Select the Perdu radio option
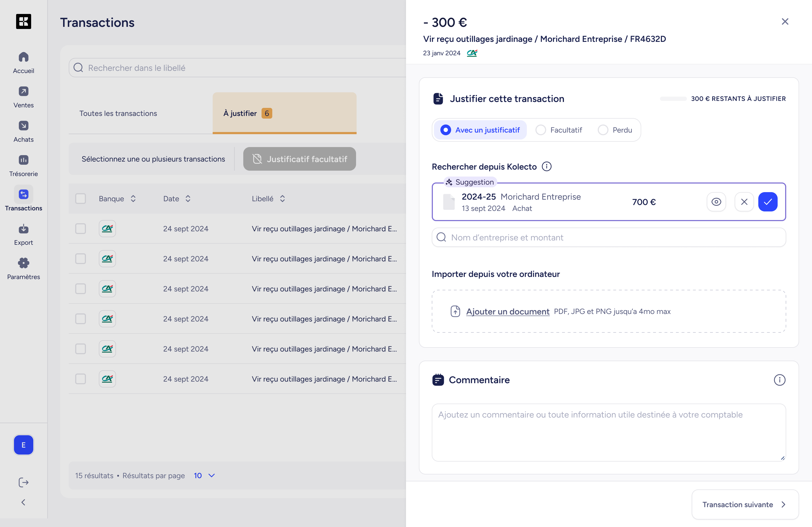This screenshot has width=812, height=527. coord(603,130)
